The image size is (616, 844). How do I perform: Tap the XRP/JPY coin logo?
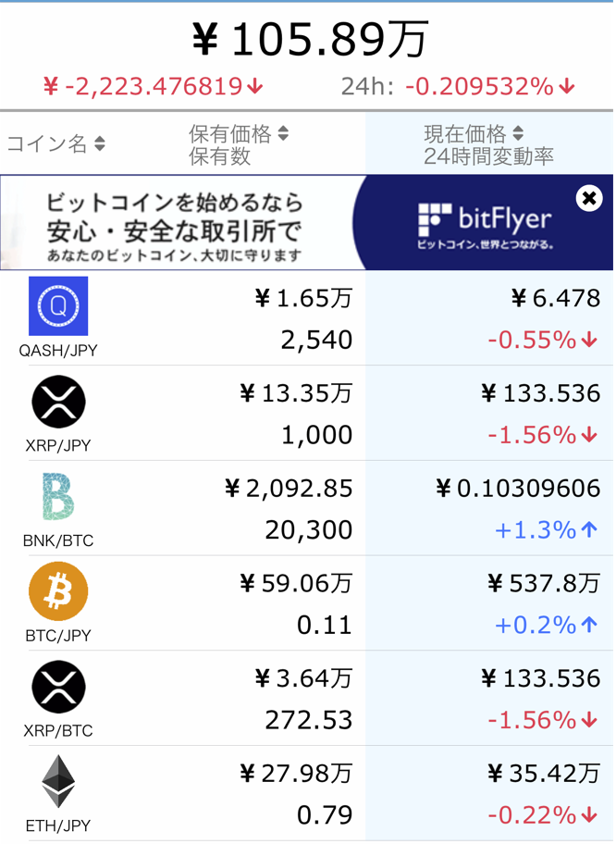(58, 402)
